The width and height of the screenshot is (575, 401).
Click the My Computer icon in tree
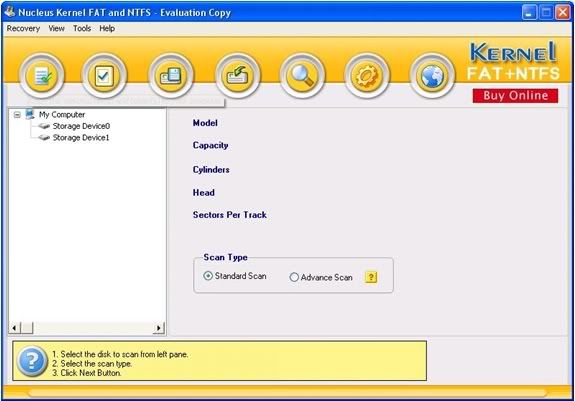(x=30, y=114)
